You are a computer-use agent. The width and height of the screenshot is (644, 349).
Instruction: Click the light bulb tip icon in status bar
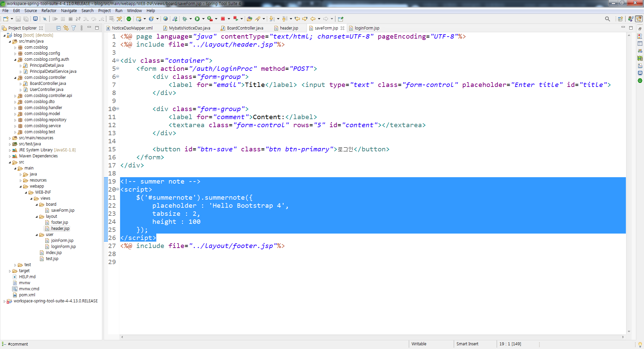click(640, 344)
